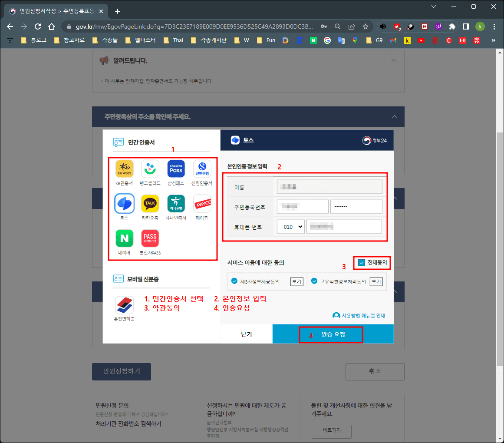Select the KB인증서 certificate icon
Image resolution: width=504 pixels, height=443 pixels.
[x=124, y=169]
